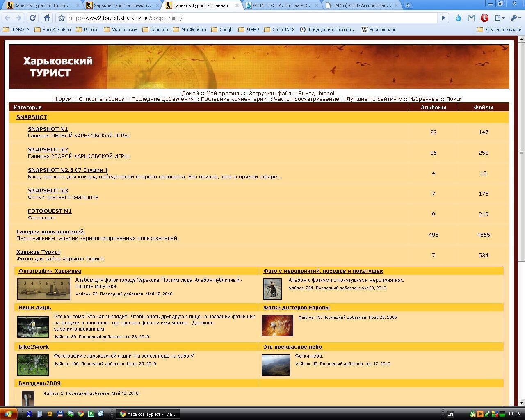Expand the Другие закладки bookmarks folder
This screenshot has height=420, width=525.
tap(499, 30)
